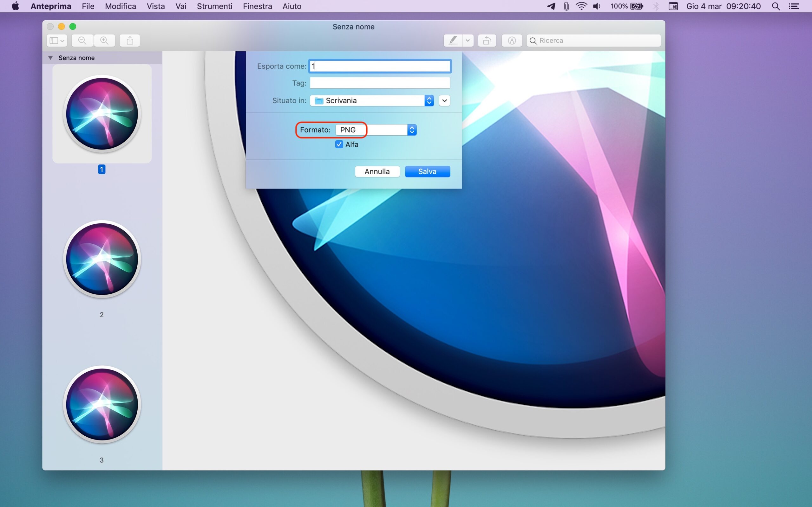Open the Vista menu
Viewport: 812px width, 507px height.
(x=156, y=6)
